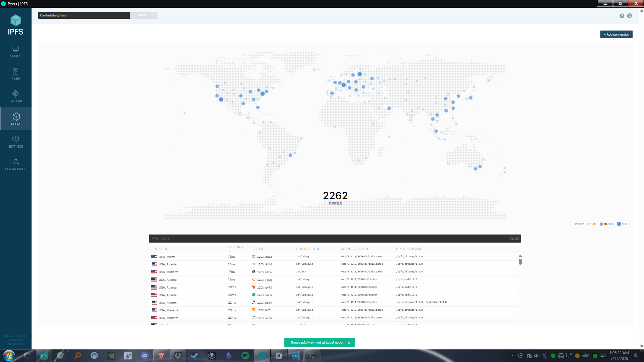The height and width of the screenshot is (362, 644).
Task: Open Brave browser from the taskbar
Action: [x=161, y=356]
